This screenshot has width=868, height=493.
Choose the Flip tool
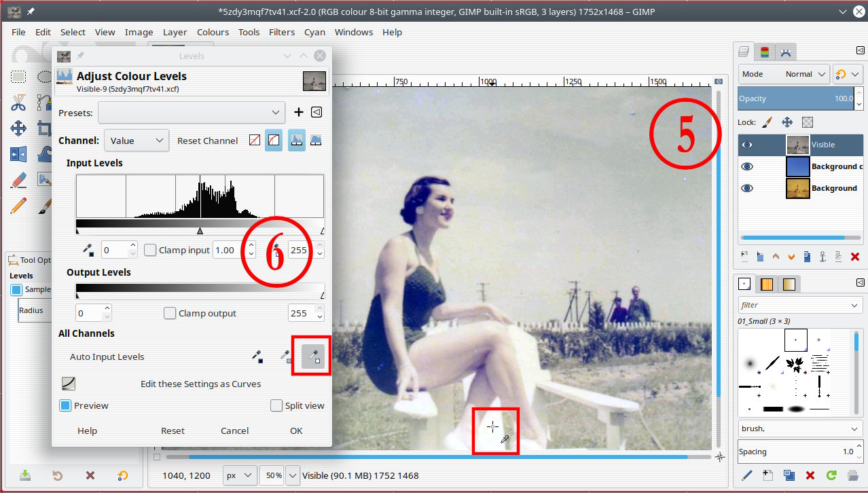(x=18, y=154)
